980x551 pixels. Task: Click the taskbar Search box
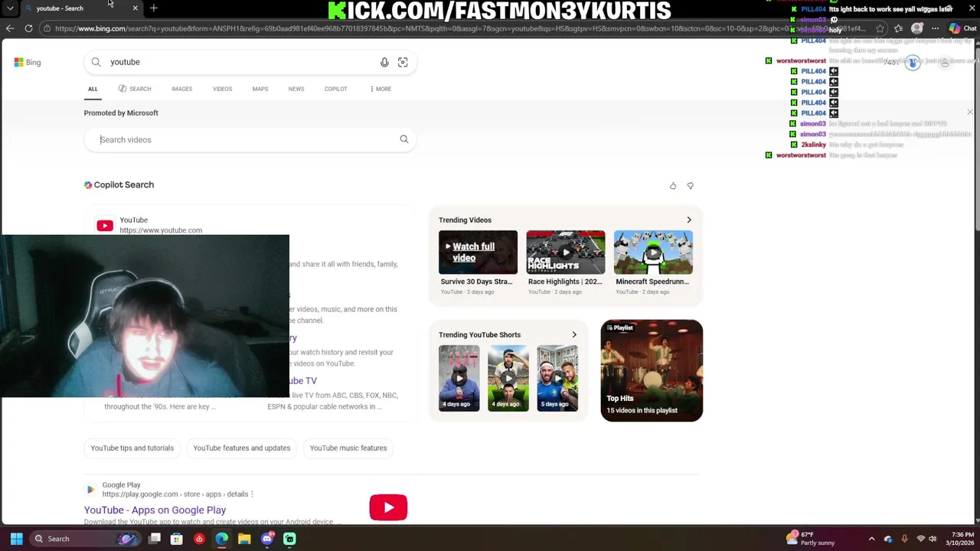click(84, 539)
